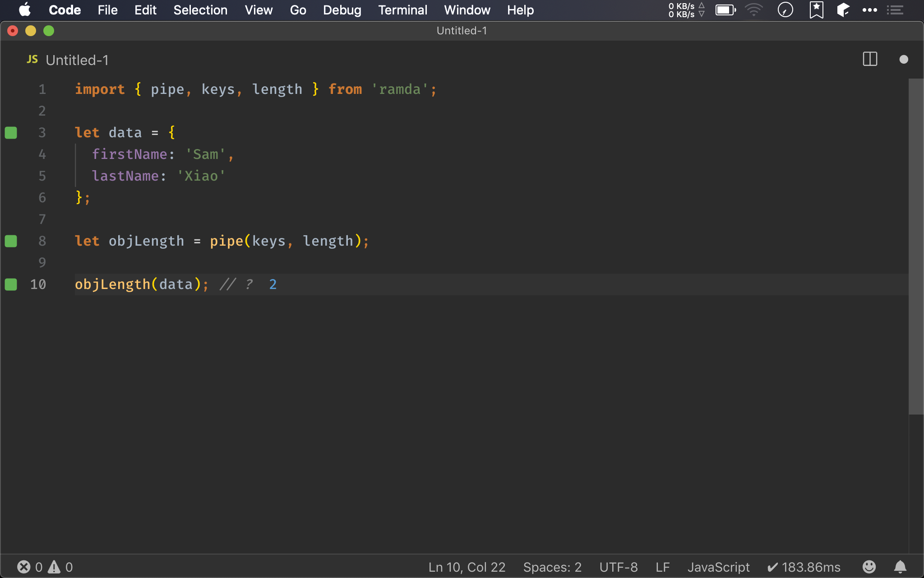Click the Wi-Fi icon in menu bar
This screenshot has height=578, width=924.
pyautogui.click(x=753, y=10)
